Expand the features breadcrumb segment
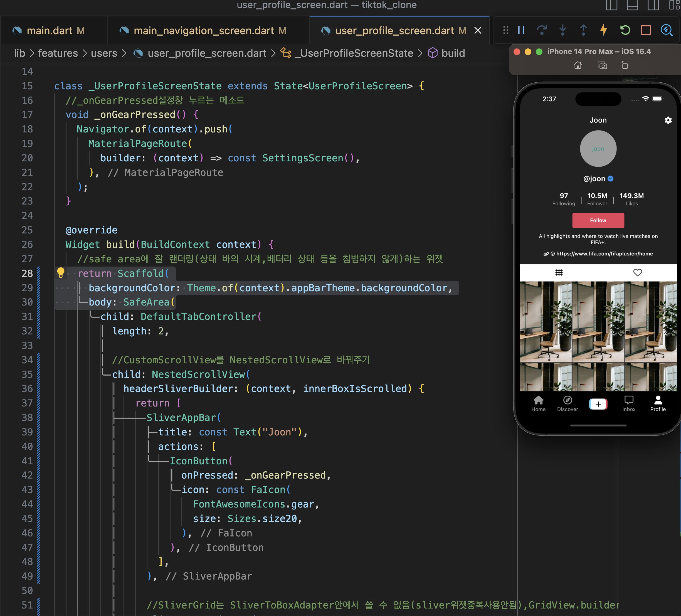 click(x=58, y=53)
